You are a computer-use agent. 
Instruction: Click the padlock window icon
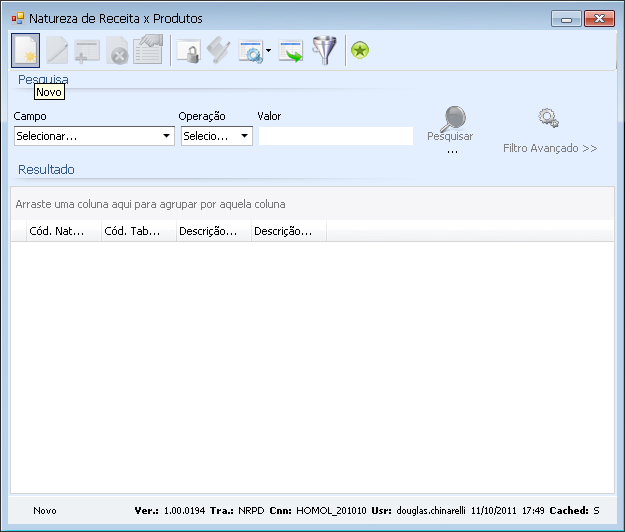189,51
